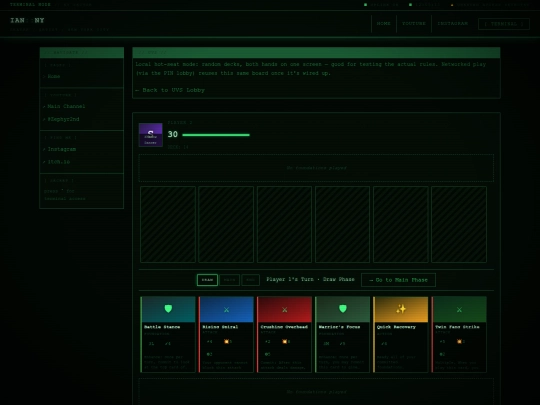Select the DRAW phase indicator
This screenshot has width=540, height=405.
[207, 280]
